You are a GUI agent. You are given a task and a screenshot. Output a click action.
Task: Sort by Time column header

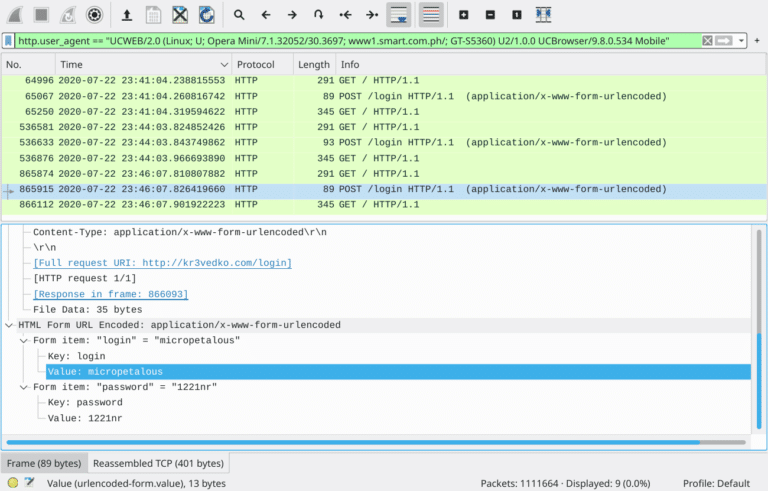coord(143,64)
